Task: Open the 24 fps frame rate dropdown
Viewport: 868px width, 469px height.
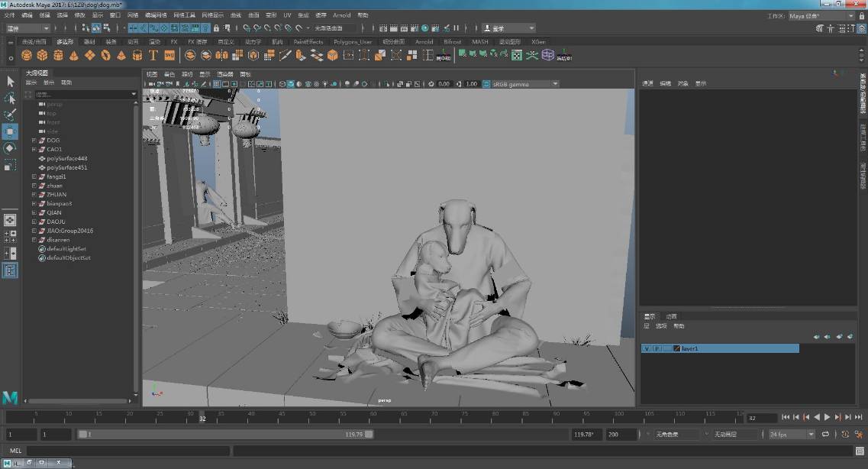Action: click(791, 434)
